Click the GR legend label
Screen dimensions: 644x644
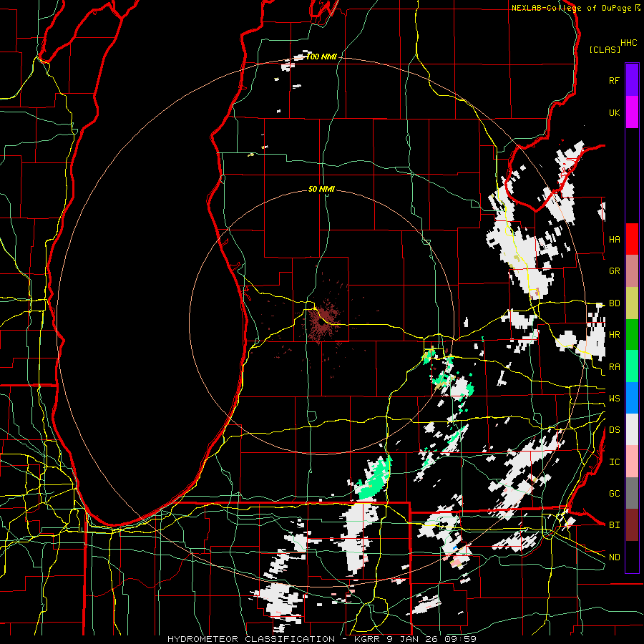(x=614, y=271)
